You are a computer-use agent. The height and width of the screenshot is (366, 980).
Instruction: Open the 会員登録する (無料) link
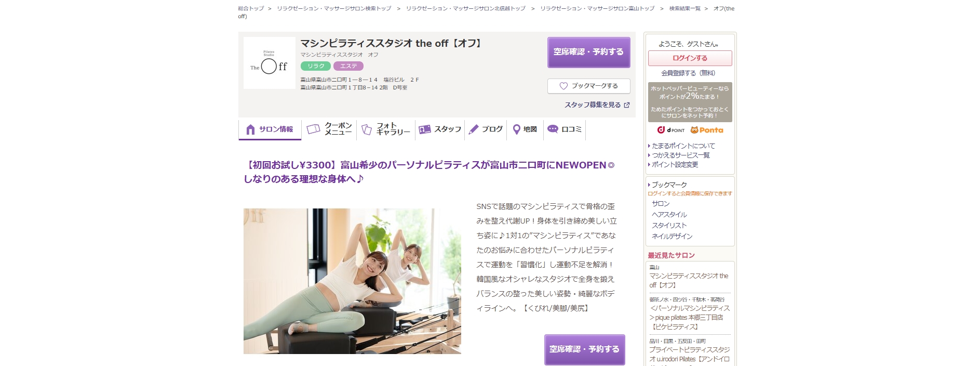click(688, 73)
